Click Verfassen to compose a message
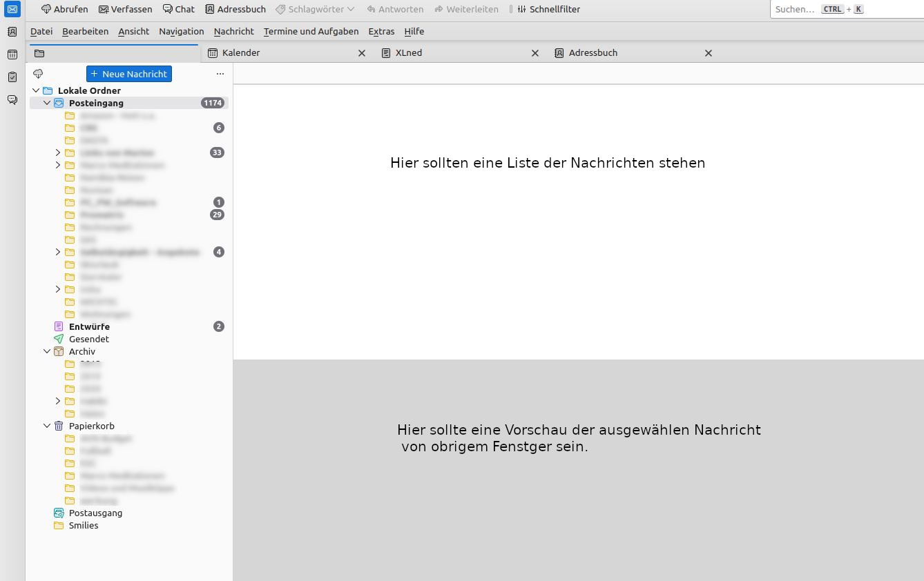This screenshot has height=581, width=924. (126, 9)
